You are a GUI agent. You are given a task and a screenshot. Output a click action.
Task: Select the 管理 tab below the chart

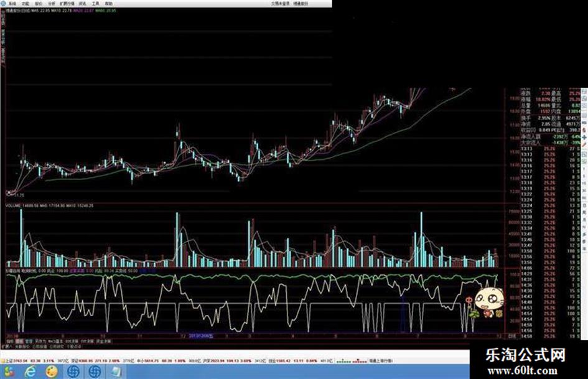coord(29,342)
